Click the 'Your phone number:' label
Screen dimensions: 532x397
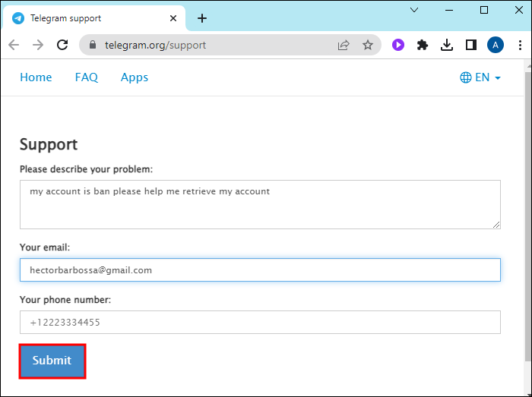click(x=65, y=300)
